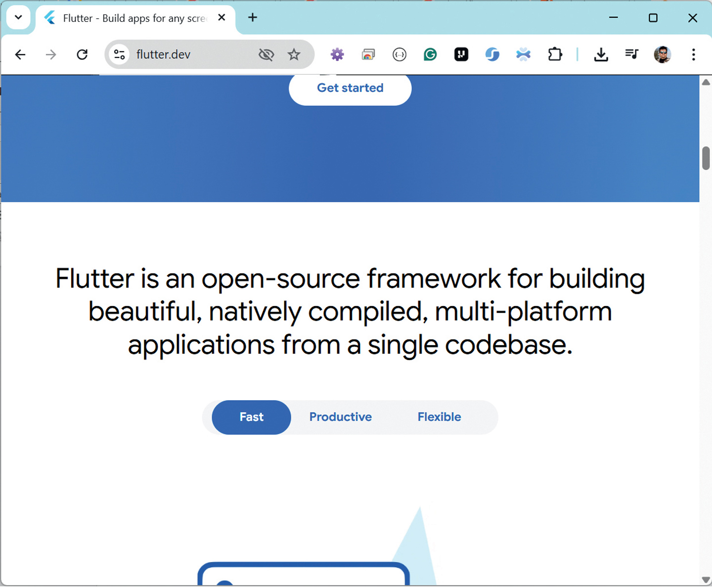Select the Fast tab

pyautogui.click(x=251, y=417)
